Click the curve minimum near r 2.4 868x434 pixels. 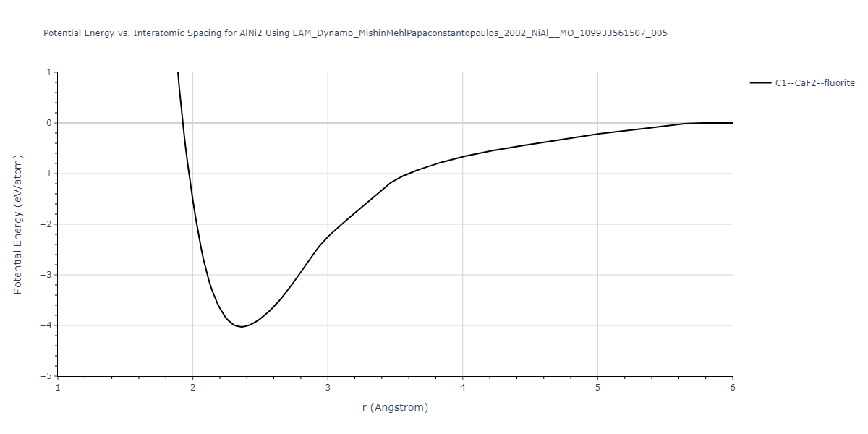(x=242, y=327)
